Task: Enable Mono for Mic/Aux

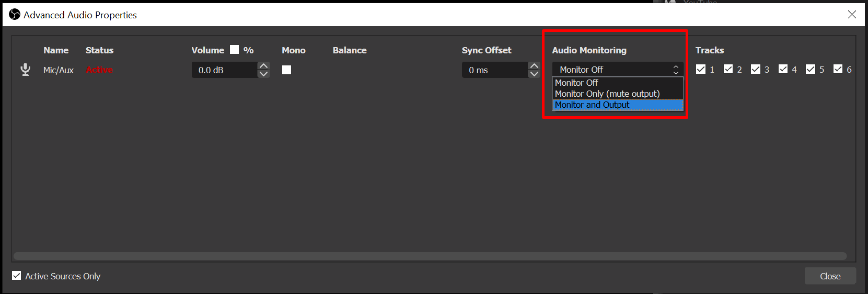Action: click(x=287, y=70)
